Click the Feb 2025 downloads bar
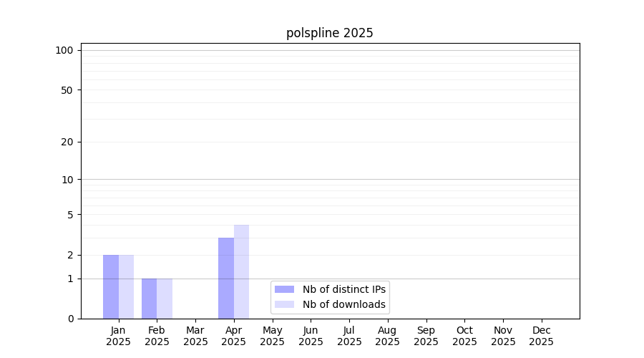 coord(165,299)
